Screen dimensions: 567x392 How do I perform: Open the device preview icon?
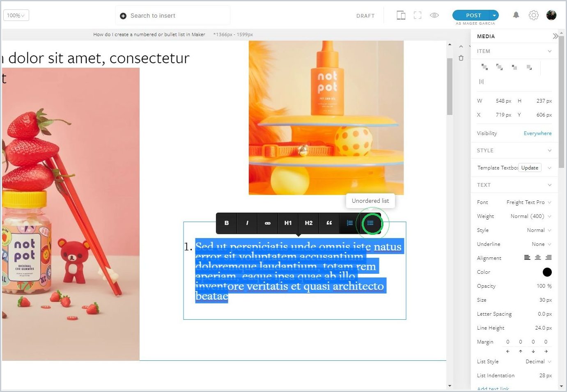(x=401, y=16)
